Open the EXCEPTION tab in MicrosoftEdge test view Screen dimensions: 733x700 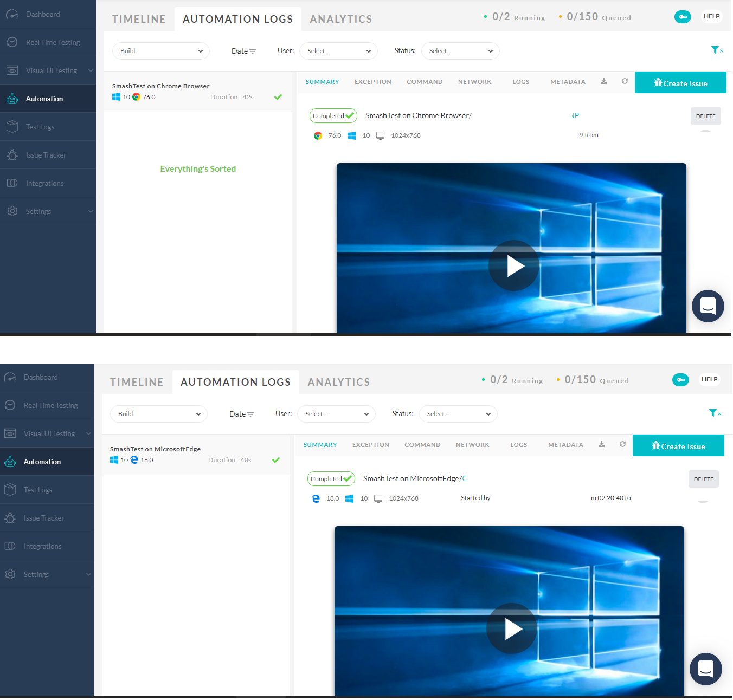tap(371, 445)
